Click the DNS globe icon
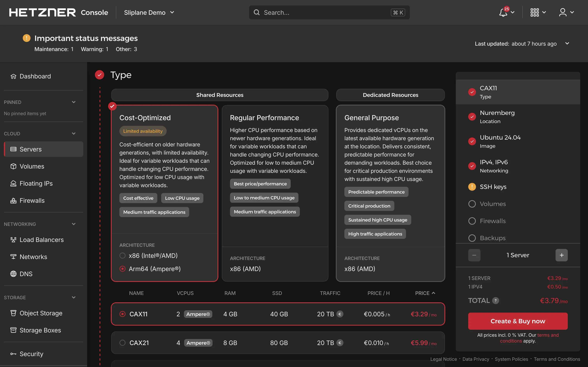 coord(13,274)
